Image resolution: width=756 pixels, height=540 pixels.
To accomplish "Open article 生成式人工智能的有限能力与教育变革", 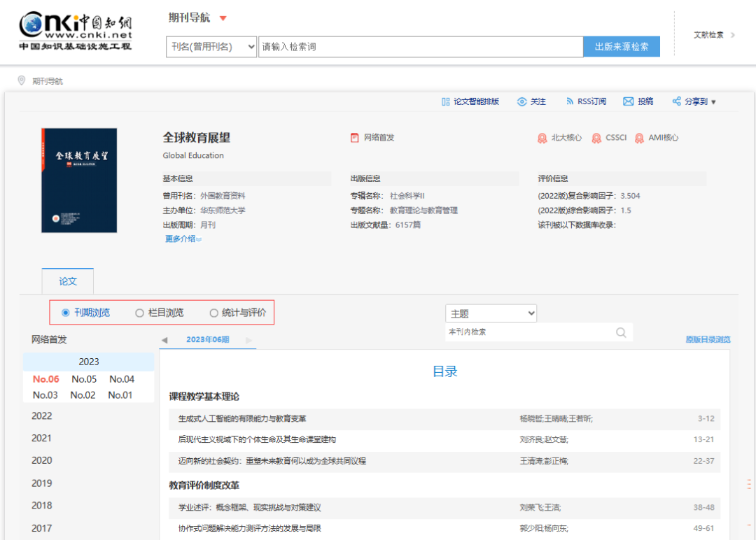I will [x=242, y=418].
